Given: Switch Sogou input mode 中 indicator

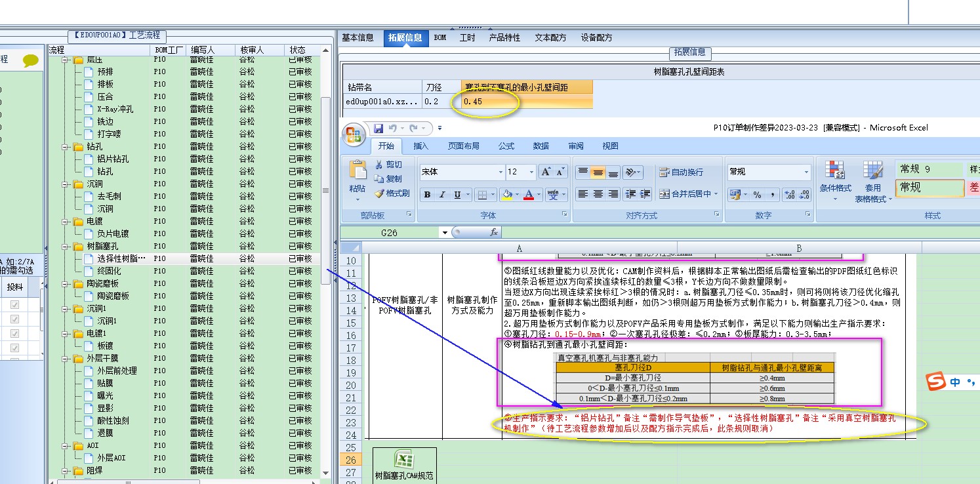Looking at the screenshot, I should (955, 382).
